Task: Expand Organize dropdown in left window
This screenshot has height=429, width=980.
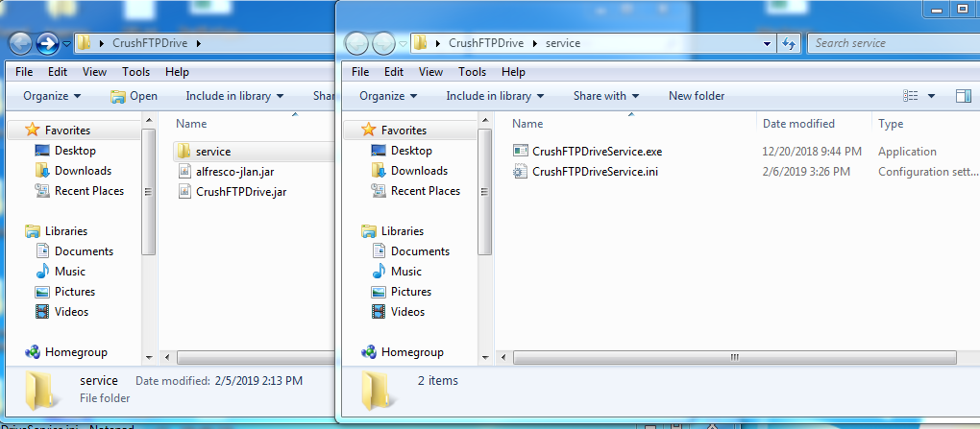Action: pyautogui.click(x=53, y=96)
